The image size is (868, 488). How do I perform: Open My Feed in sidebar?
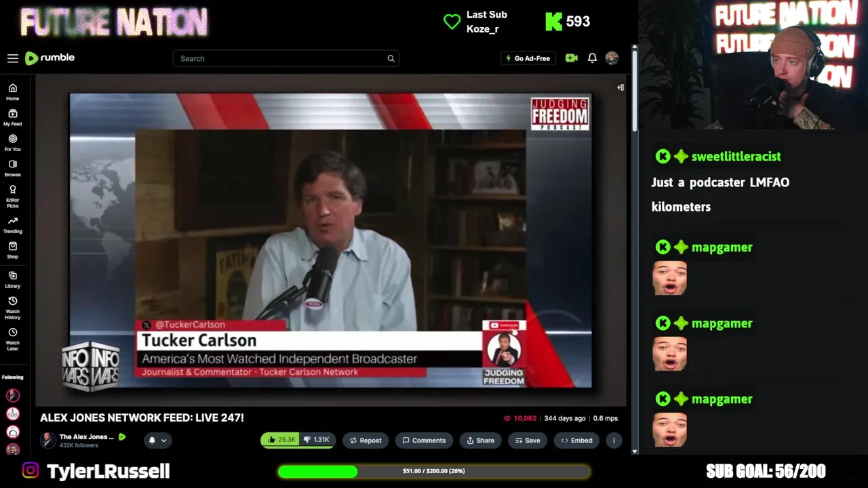point(12,118)
